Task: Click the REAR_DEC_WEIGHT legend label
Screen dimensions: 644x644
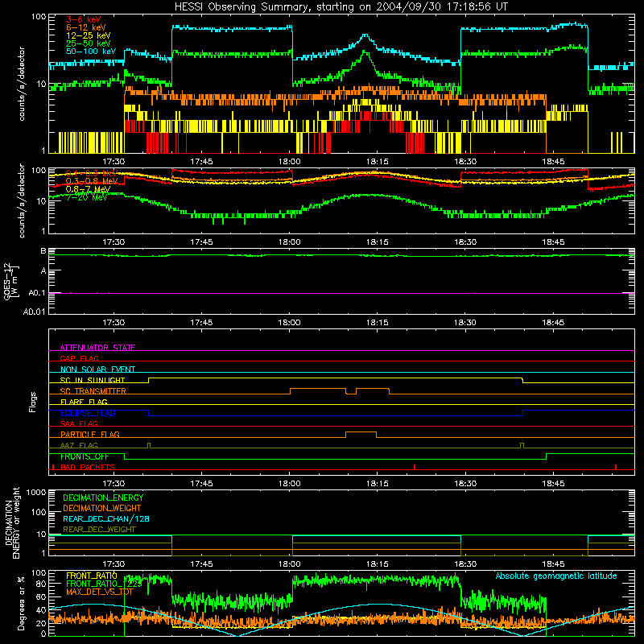Action: tap(99, 530)
